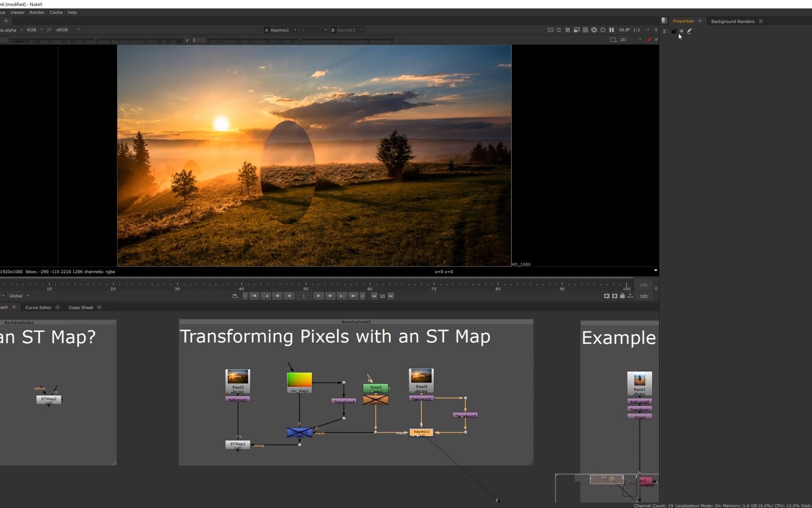Click the pencil edit icon in Properties
Image resolution: width=812 pixels, height=508 pixels.
[689, 31]
